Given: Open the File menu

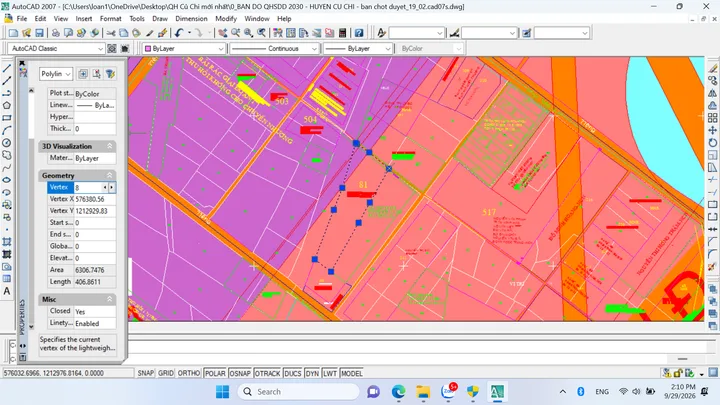Looking at the screenshot, I should click(x=22, y=19).
